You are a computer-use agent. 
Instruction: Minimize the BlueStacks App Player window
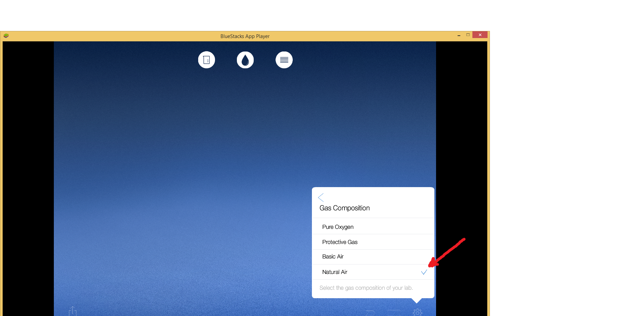[459, 35]
